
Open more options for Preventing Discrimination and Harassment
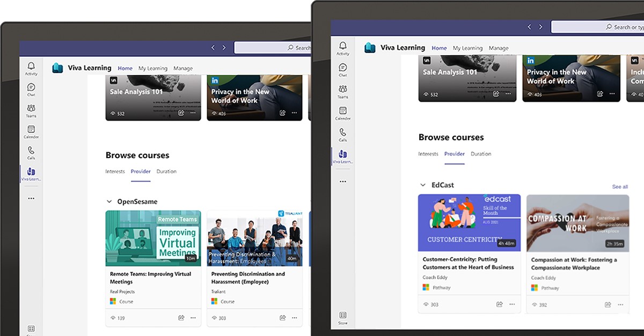pos(294,318)
